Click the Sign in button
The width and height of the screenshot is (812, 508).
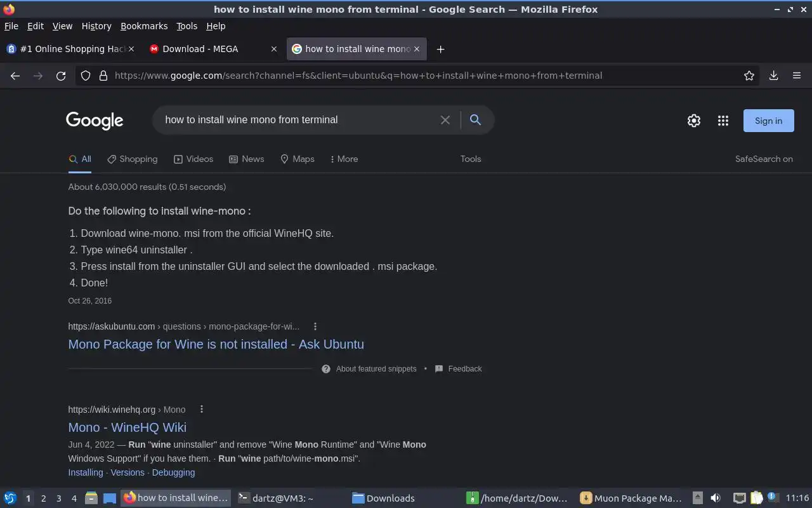pyautogui.click(x=768, y=121)
